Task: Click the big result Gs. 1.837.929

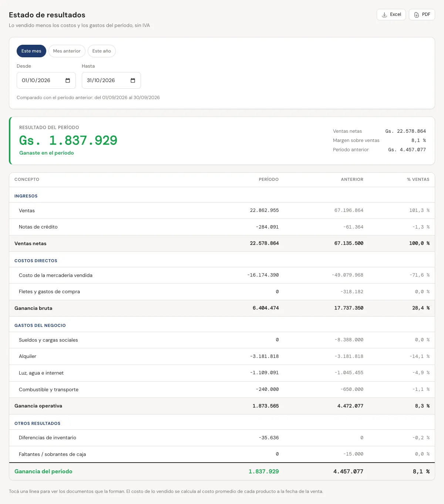Action: point(68,141)
